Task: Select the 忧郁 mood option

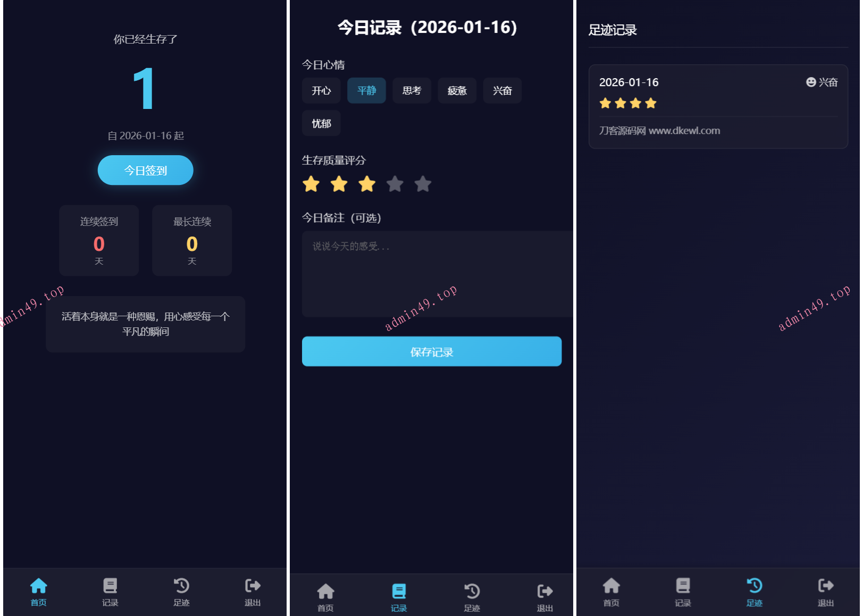Action: click(321, 124)
